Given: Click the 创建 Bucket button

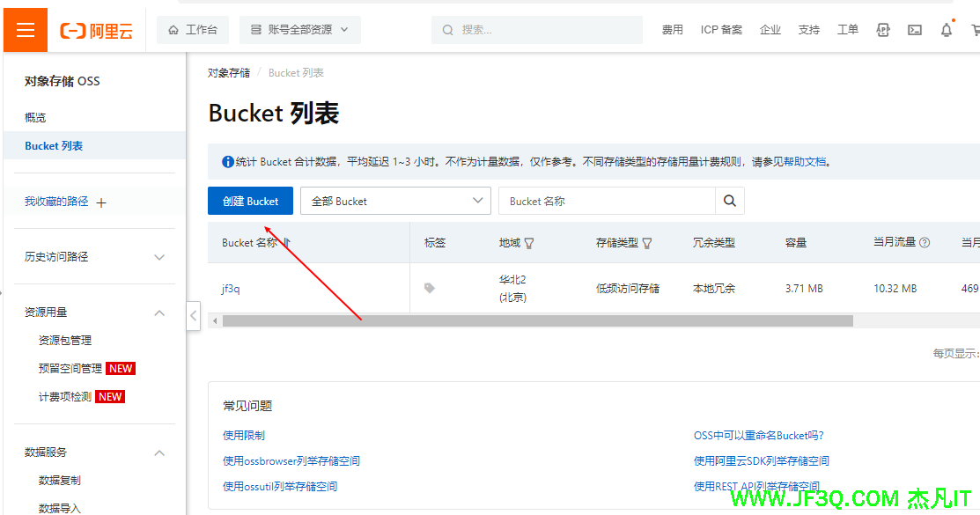Looking at the screenshot, I should click(x=250, y=201).
